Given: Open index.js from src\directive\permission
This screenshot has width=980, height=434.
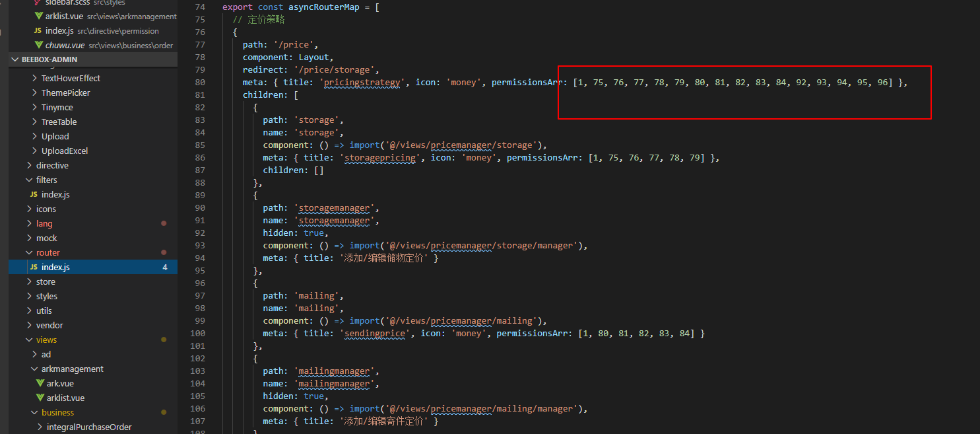Looking at the screenshot, I should pyautogui.click(x=59, y=30).
